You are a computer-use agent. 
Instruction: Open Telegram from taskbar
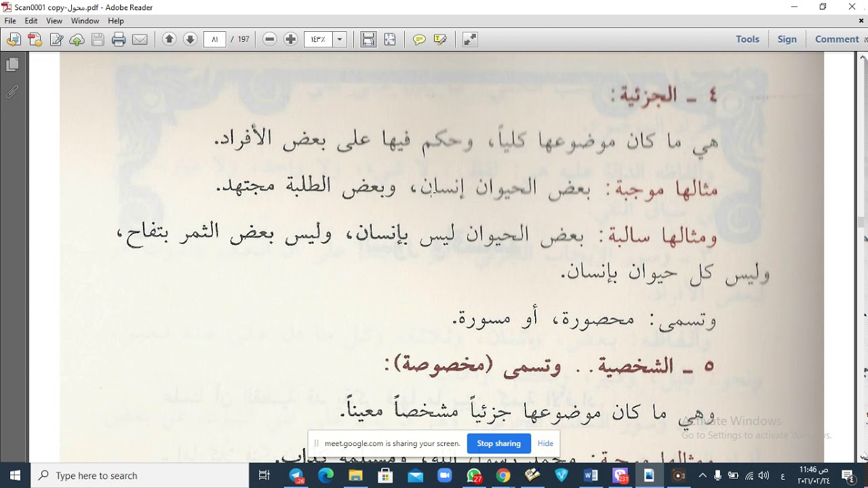(x=296, y=475)
